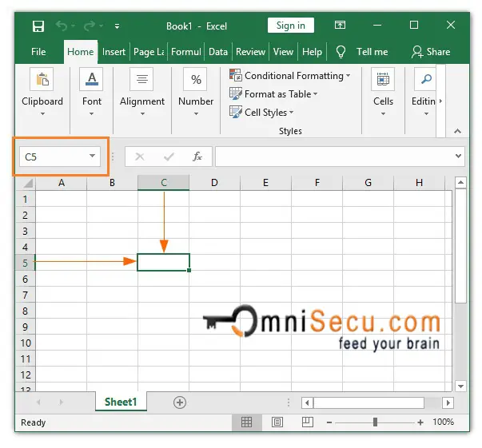
Task: Click the Number percent icon
Action: click(x=196, y=79)
